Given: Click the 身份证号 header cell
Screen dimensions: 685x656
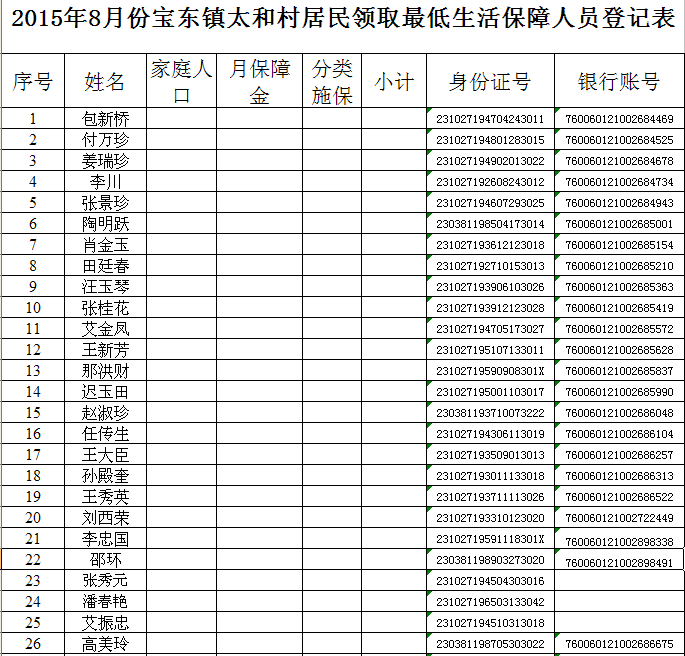Looking at the screenshot, I should pos(490,81).
